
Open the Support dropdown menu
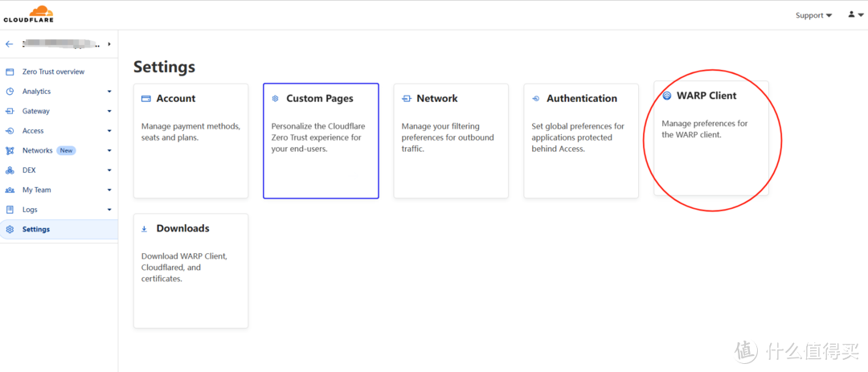[813, 15]
